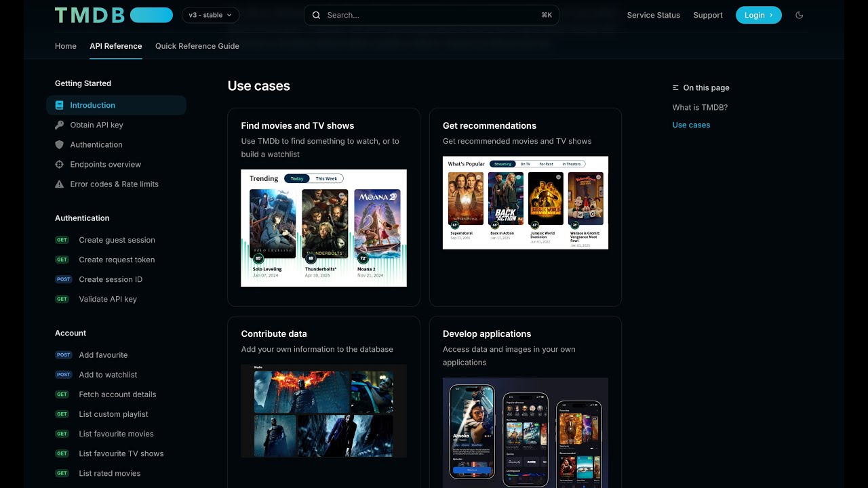Open the Service Status link

pyautogui.click(x=654, y=15)
